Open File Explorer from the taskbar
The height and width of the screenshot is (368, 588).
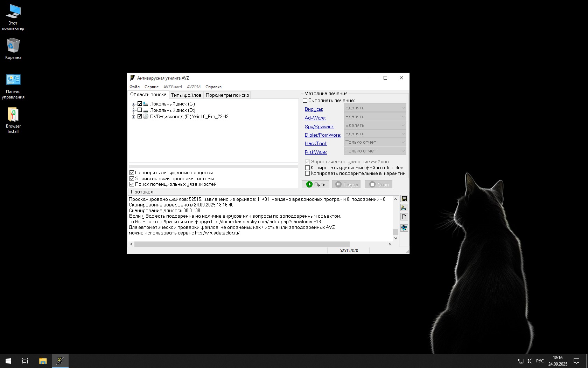click(x=43, y=361)
